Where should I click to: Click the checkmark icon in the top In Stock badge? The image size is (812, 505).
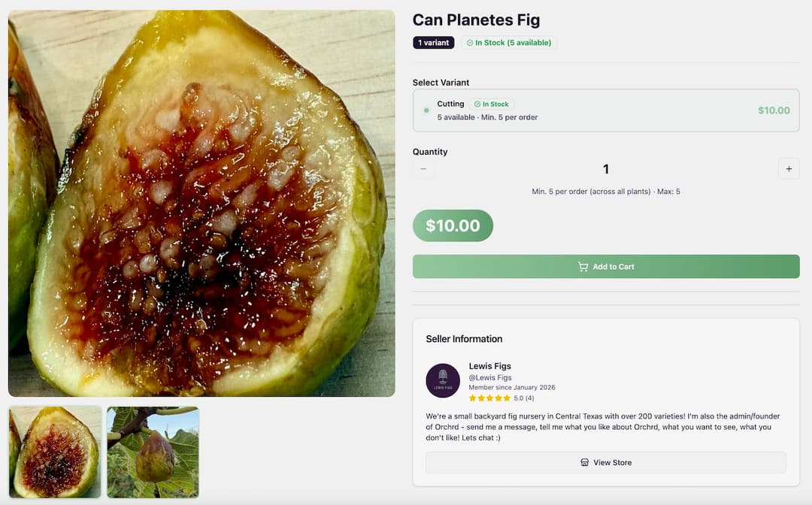click(470, 43)
